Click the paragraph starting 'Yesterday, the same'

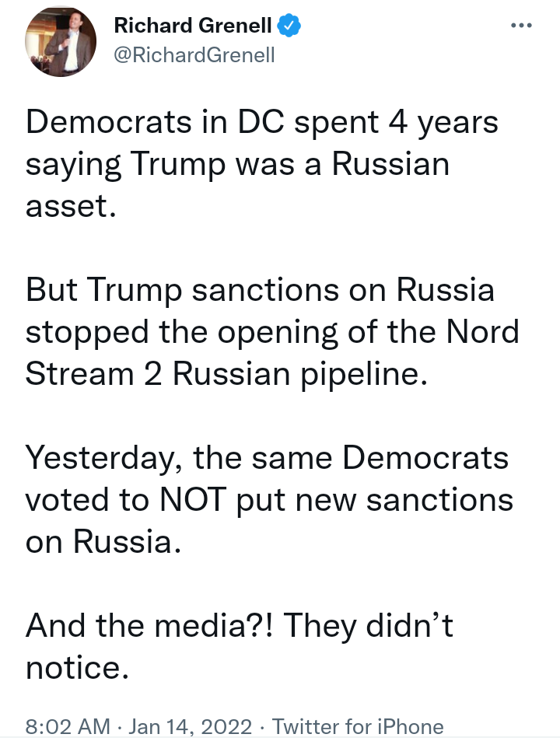coord(269,499)
